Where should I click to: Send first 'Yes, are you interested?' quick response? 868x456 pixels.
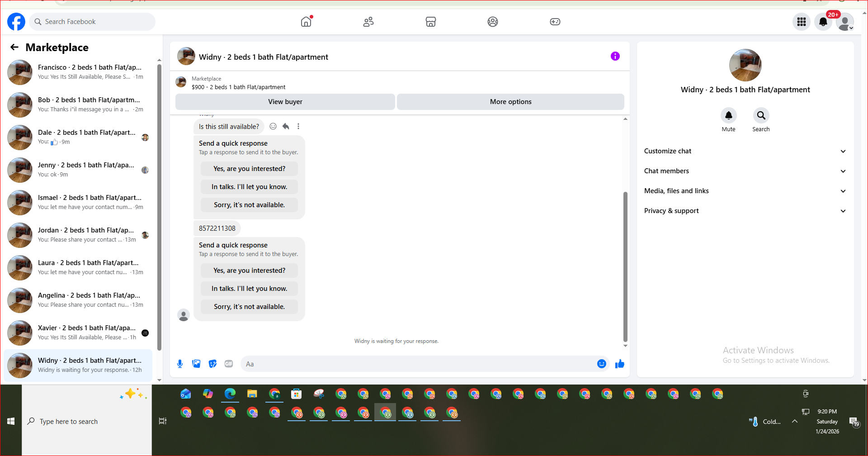click(x=250, y=169)
